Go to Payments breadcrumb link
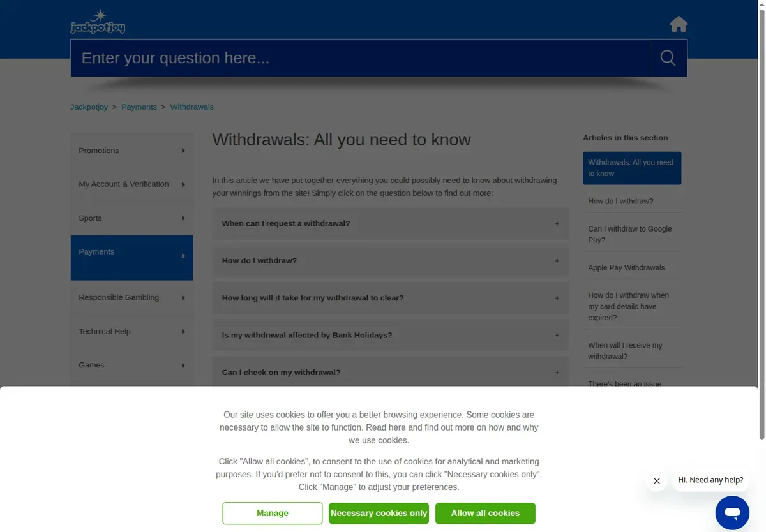Screen dimensions: 766x532 pyautogui.click(x=139, y=107)
